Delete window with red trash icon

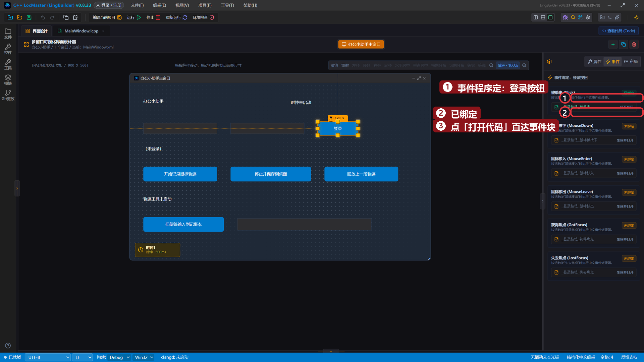coord(634,44)
